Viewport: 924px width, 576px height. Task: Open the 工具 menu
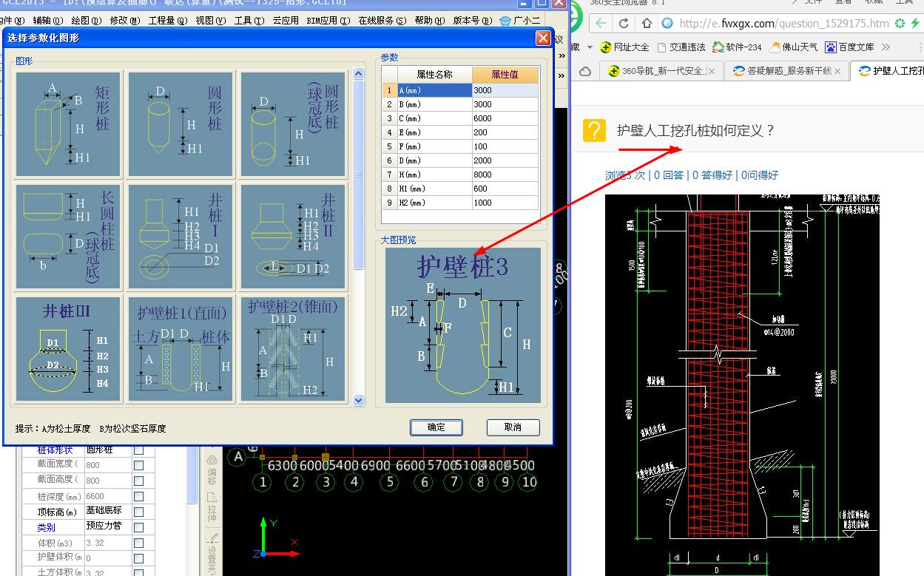[249, 21]
